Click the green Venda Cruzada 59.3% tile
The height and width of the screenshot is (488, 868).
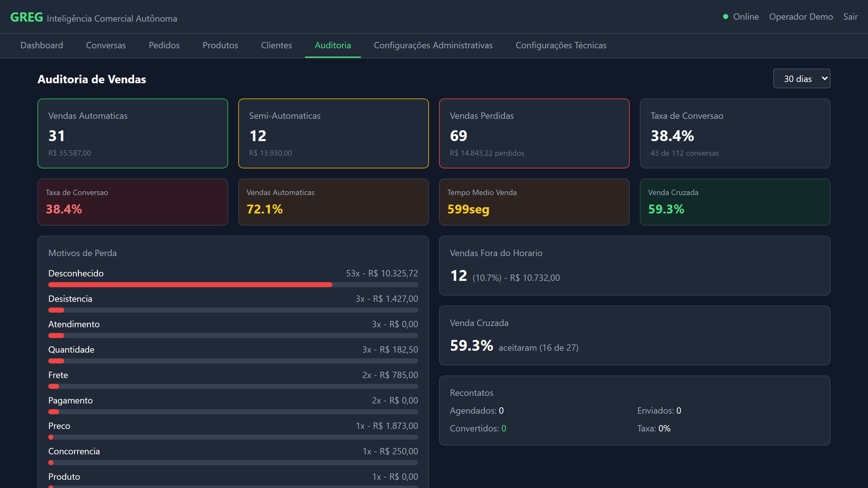735,202
